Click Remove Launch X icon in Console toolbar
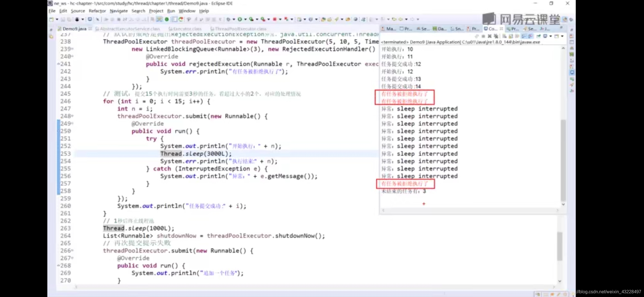This screenshot has width=644, height=297. tap(490, 36)
